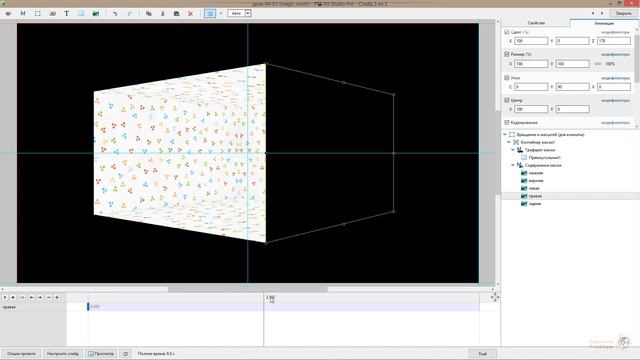Open модификаторы link for Угол
This screenshot has width=640, height=360.
(615, 78)
